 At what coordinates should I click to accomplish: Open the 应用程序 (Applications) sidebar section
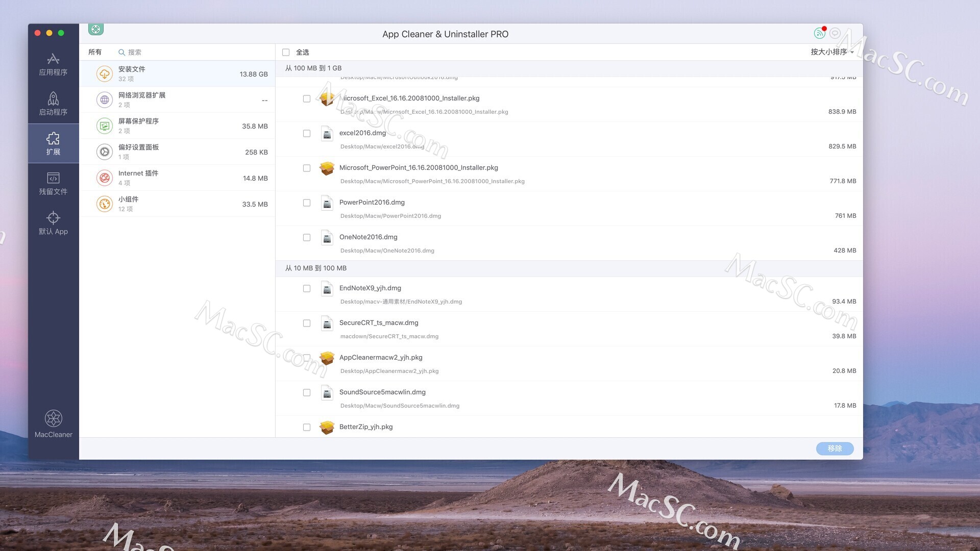tap(53, 64)
